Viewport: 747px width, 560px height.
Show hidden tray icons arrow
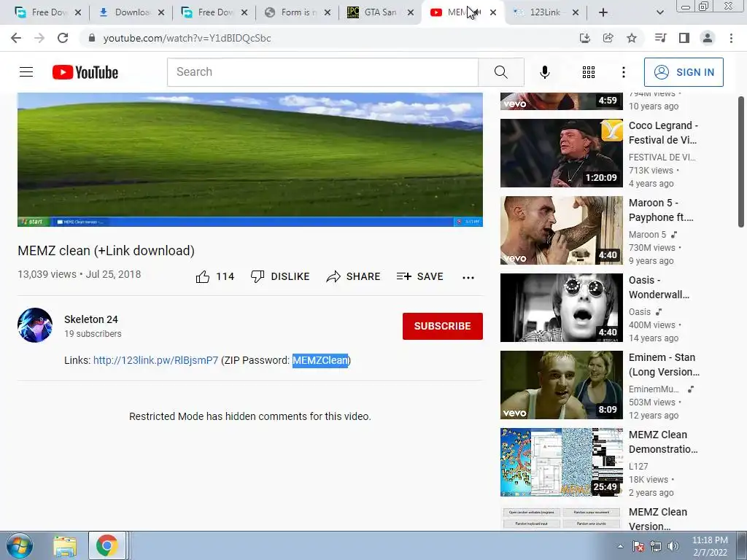620,546
